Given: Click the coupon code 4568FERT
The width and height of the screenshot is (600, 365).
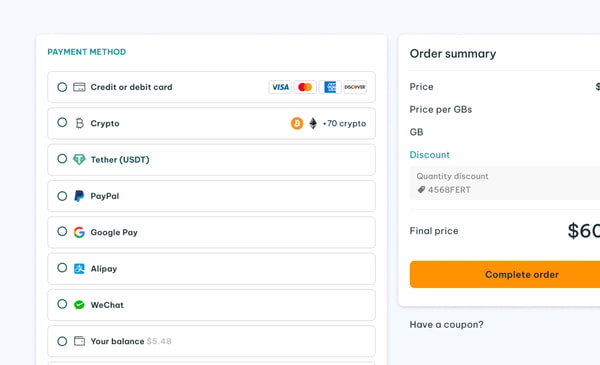Looking at the screenshot, I should (x=449, y=190).
